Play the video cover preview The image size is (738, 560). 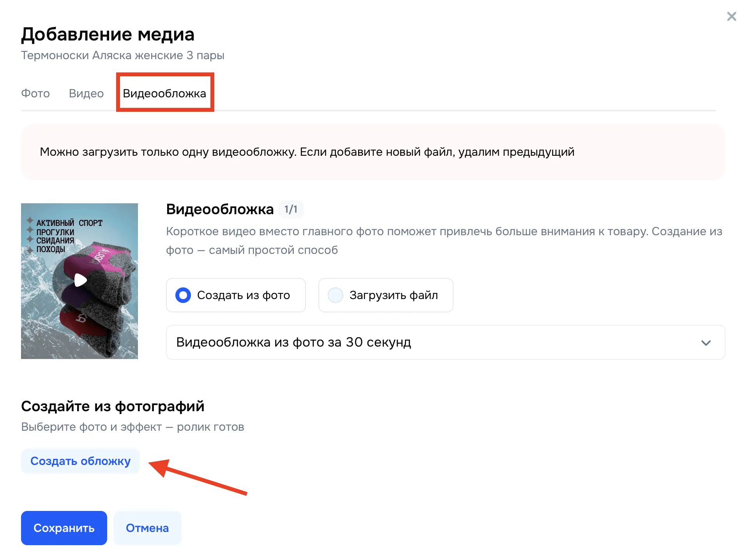(x=80, y=280)
